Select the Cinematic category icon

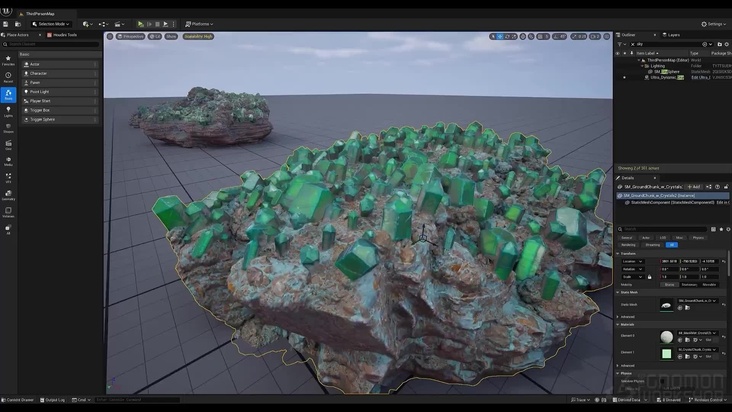[8, 145]
